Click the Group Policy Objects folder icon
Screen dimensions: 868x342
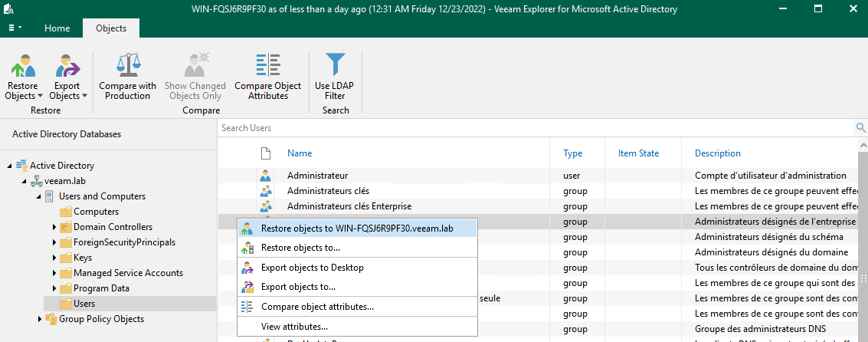51,319
